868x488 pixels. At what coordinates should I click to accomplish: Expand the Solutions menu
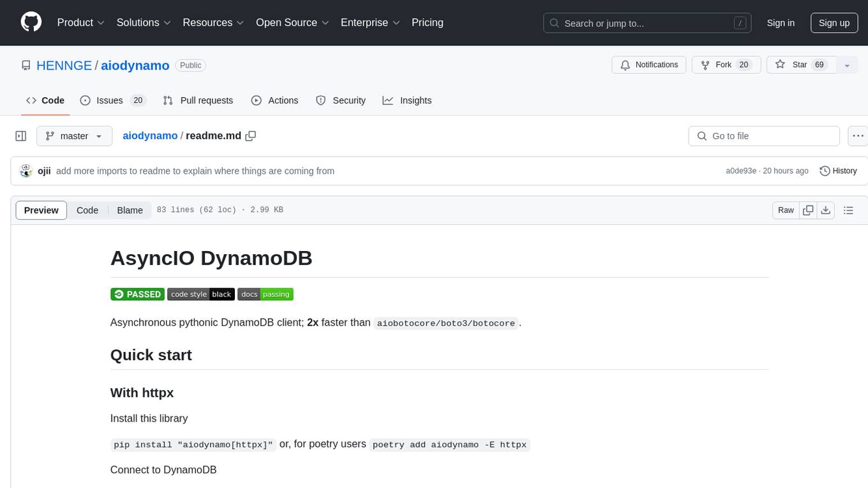[x=144, y=22]
